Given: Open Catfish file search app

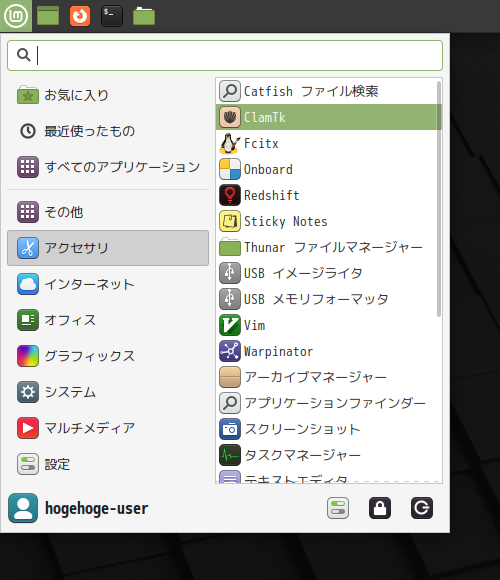Looking at the screenshot, I should 328,91.
